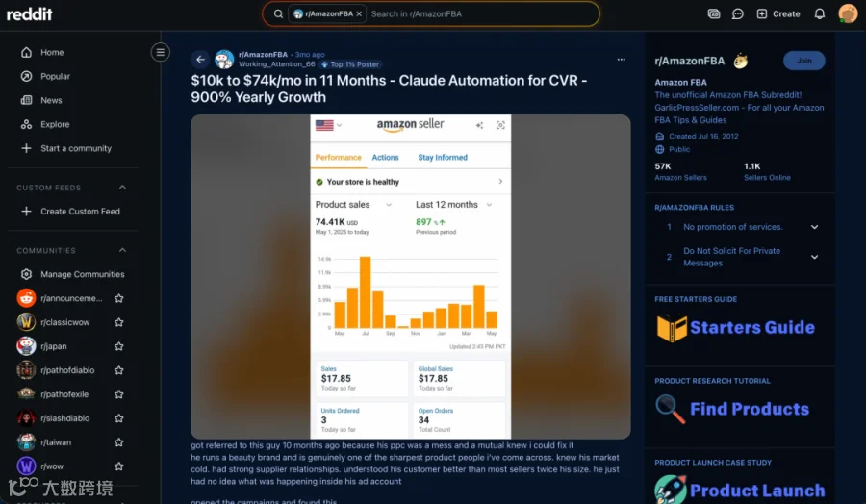Open the chat messages icon
Screen dimensions: 866x504
coord(737,13)
